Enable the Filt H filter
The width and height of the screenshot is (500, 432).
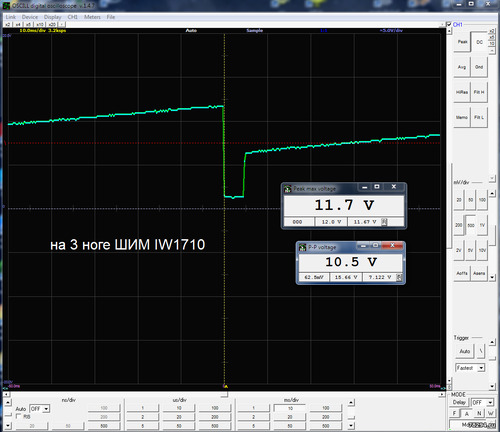point(479,92)
